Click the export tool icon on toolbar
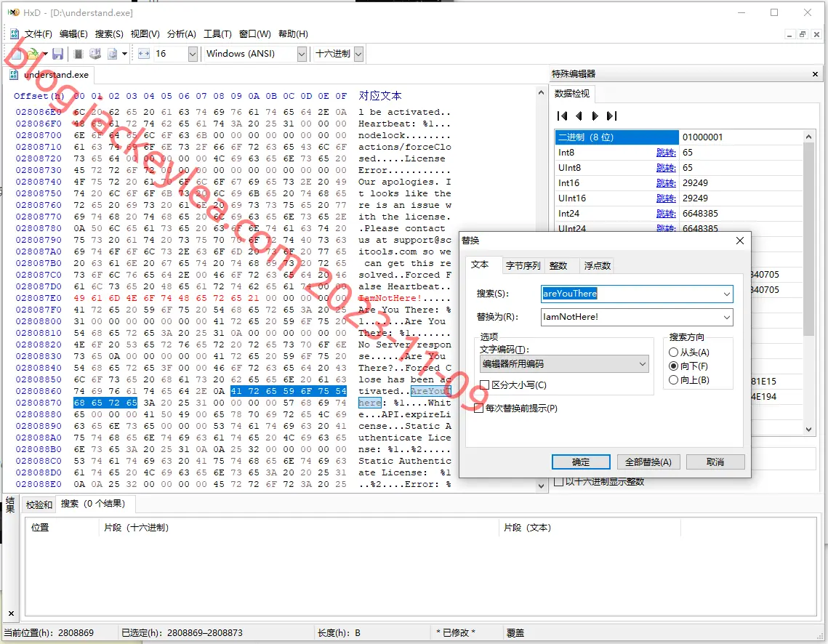828x644 pixels. point(112,54)
